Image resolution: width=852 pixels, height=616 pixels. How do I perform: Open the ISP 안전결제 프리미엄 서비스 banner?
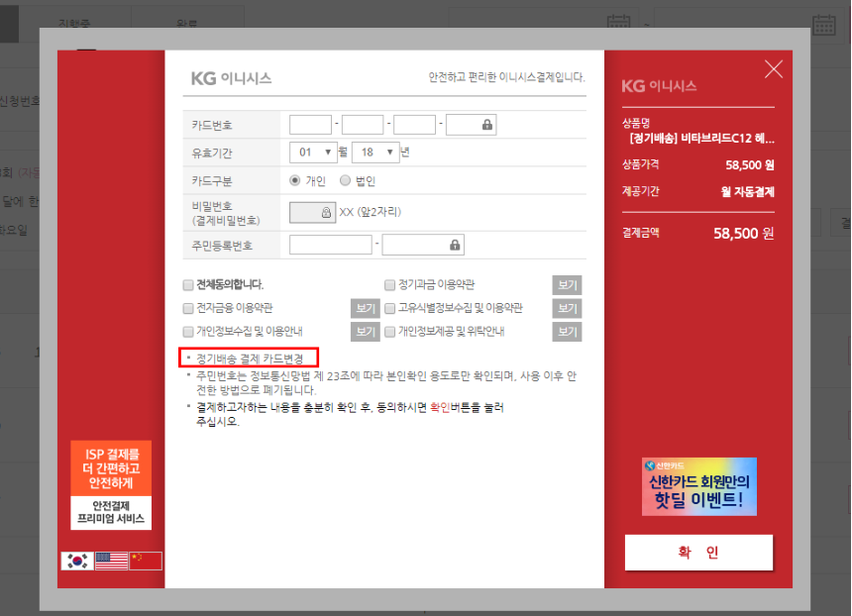click(x=111, y=485)
